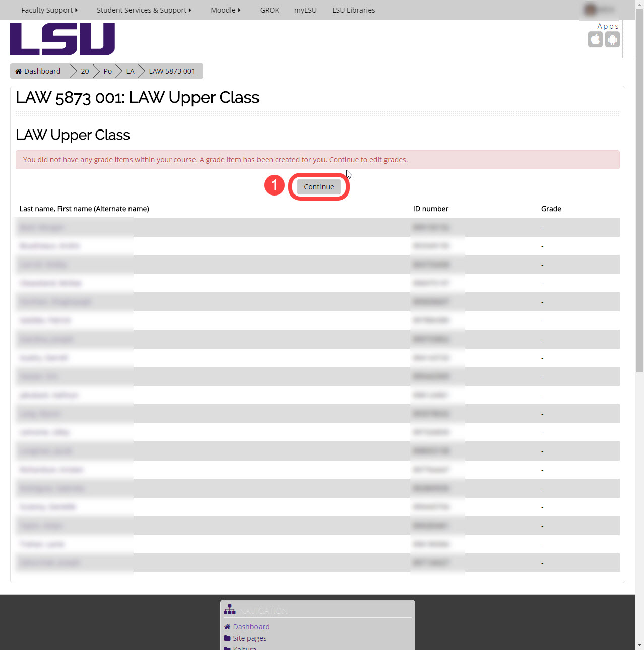Image resolution: width=644 pixels, height=650 pixels.
Task: Click the Dashboard link in the Navigation block
Action: click(x=251, y=626)
